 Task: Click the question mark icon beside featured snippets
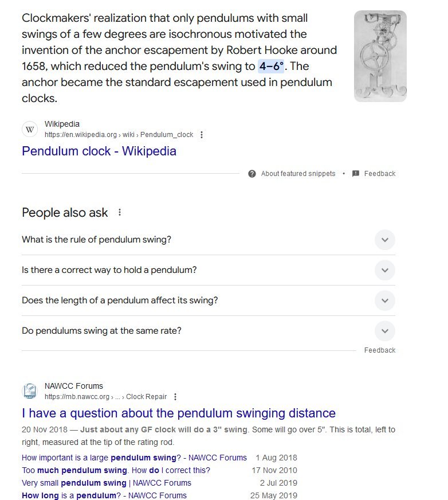pos(252,174)
